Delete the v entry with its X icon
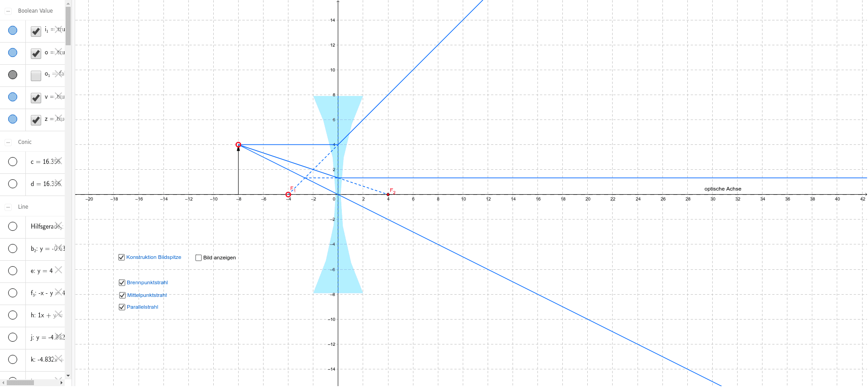The image size is (868, 387). 58,96
